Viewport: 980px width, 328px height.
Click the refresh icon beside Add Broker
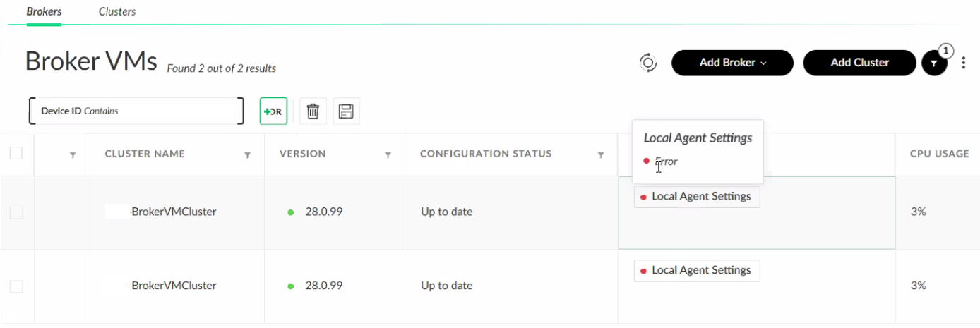tap(648, 63)
